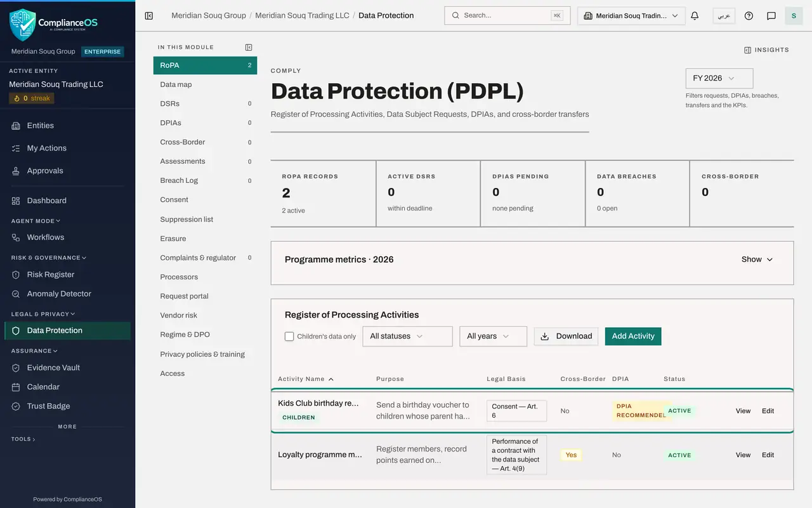Open the Risk Register item
Screen dimensions: 812x508
point(67,275)
